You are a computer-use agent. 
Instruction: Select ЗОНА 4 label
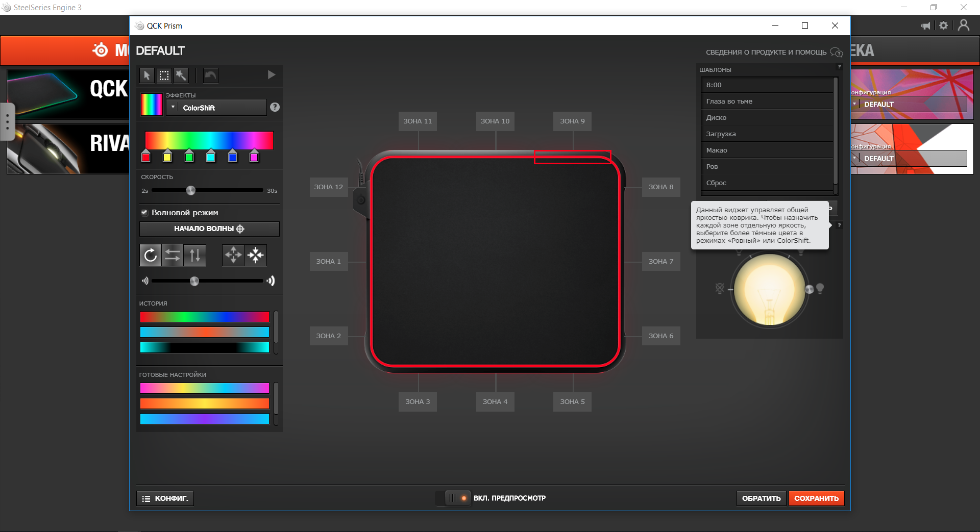[495, 401]
